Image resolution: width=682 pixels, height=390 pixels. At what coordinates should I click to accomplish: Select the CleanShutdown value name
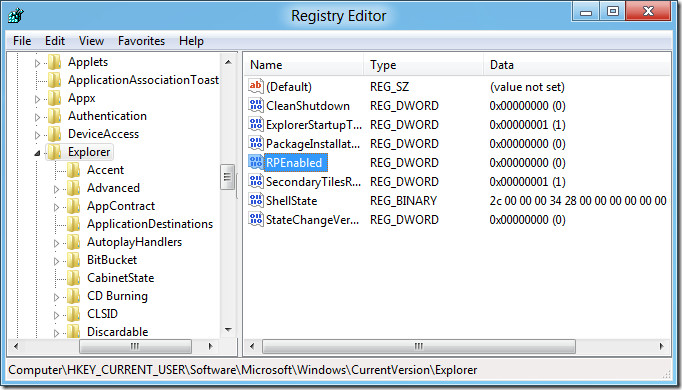(x=308, y=106)
